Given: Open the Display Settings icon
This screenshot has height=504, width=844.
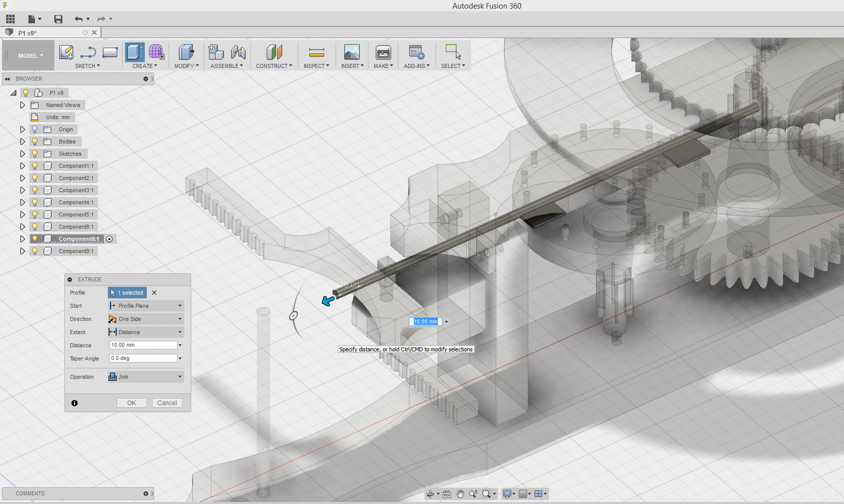Looking at the screenshot, I should (507, 494).
